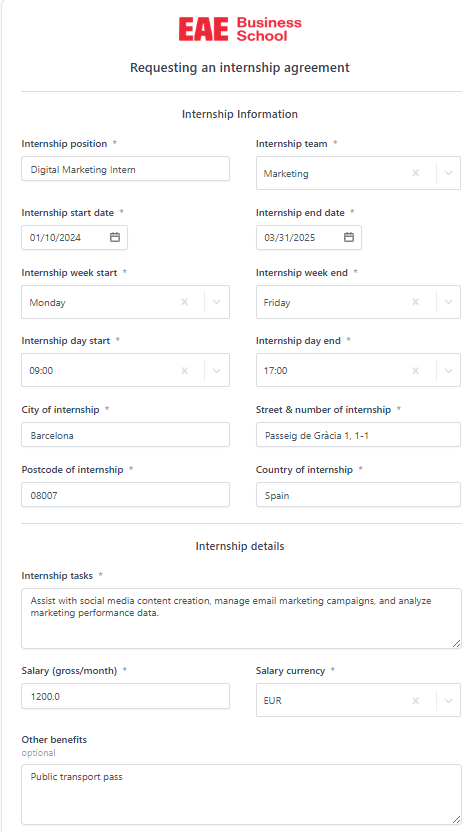The height and width of the screenshot is (832, 473).
Task: Clear the Friday week end value
Action: pos(416,302)
